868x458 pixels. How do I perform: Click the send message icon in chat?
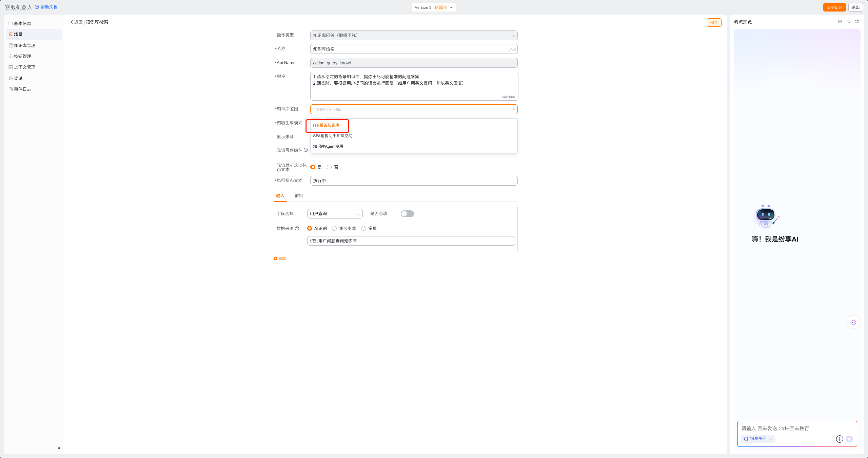pyautogui.click(x=849, y=439)
